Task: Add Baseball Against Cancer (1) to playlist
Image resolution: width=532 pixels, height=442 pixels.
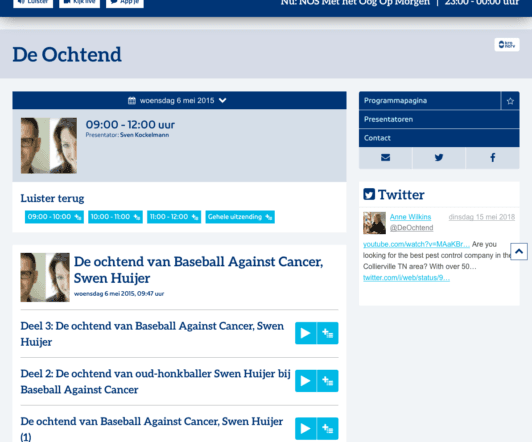Action: coord(327,428)
